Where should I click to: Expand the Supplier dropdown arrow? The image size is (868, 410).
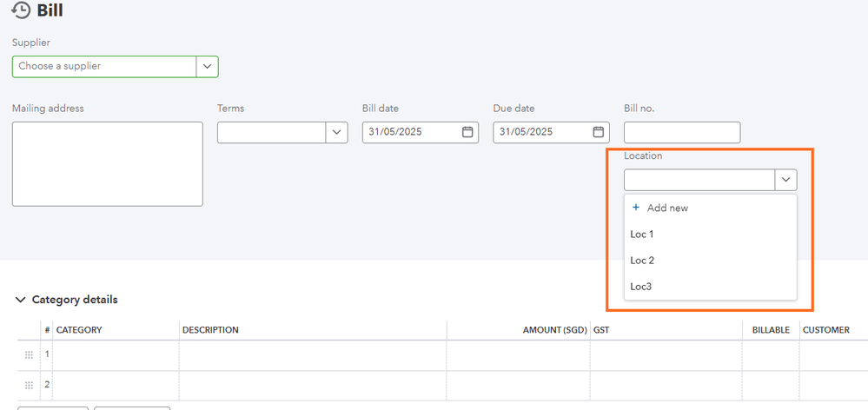click(x=207, y=66)
